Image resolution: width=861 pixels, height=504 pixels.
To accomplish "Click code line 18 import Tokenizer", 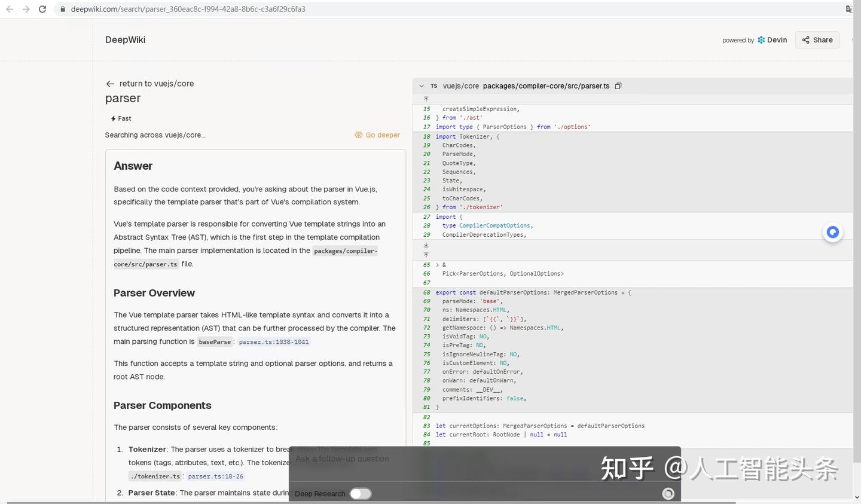I will (468, 136).
